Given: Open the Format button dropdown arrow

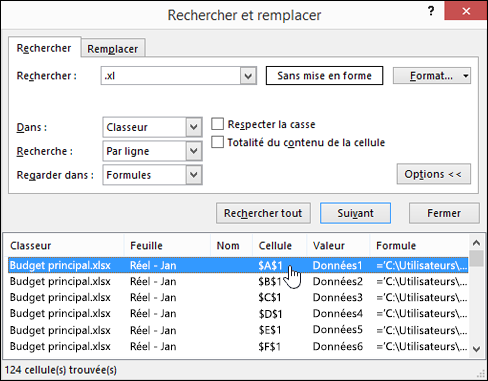Looking at the screenshot, I should pos(466,76).
